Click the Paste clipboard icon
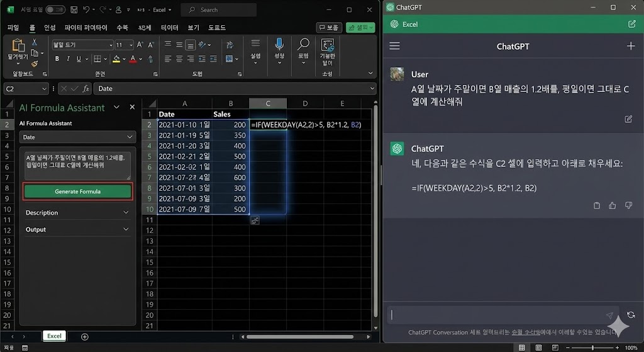The width and height of the screenshot is (644, 352). click(18, 45)
